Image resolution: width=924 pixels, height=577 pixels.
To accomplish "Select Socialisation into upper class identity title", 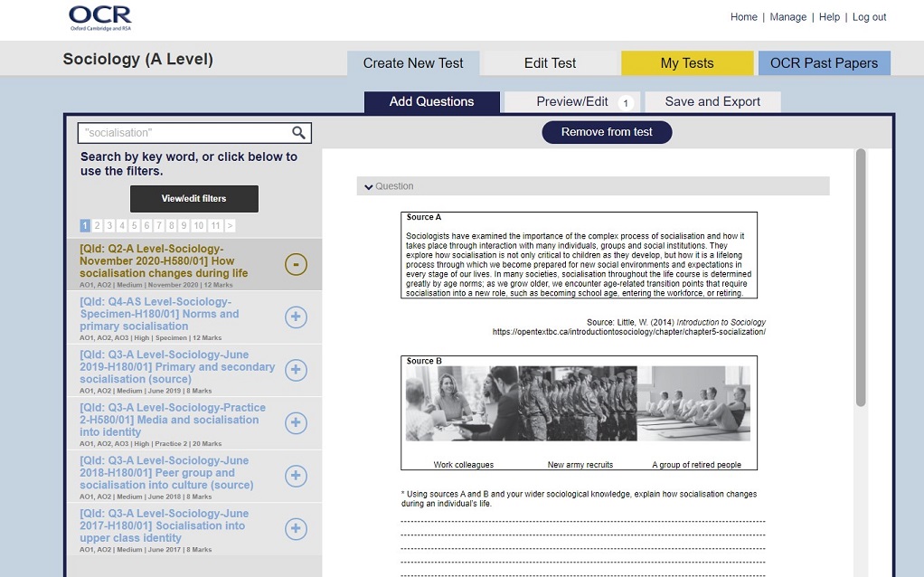I will pyautogui.click(x=165, y=525).
